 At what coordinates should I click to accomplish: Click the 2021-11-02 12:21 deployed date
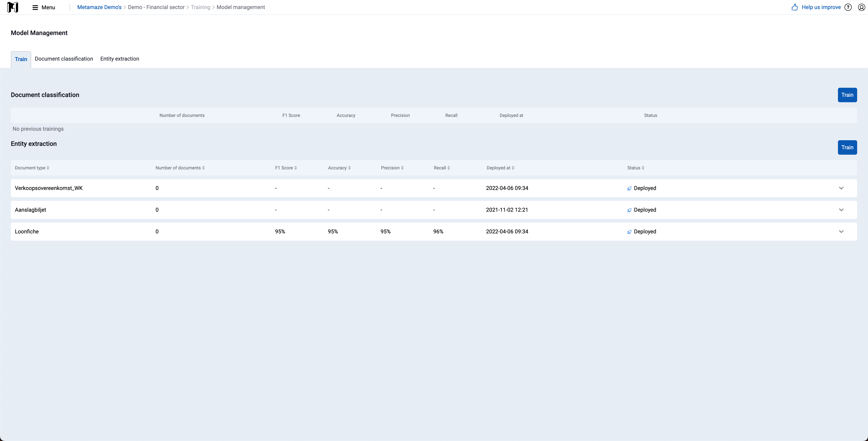507,210
